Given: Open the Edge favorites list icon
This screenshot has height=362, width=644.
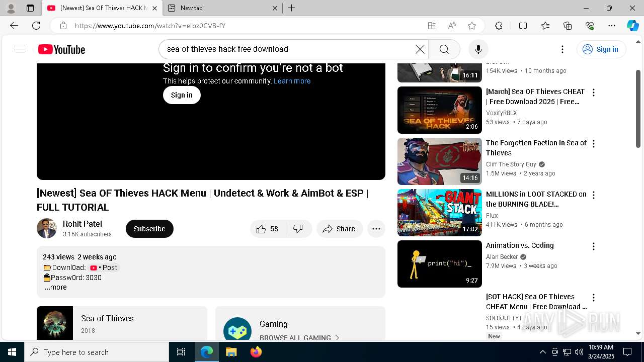Looking at the screenshot, I should [545, 26].
